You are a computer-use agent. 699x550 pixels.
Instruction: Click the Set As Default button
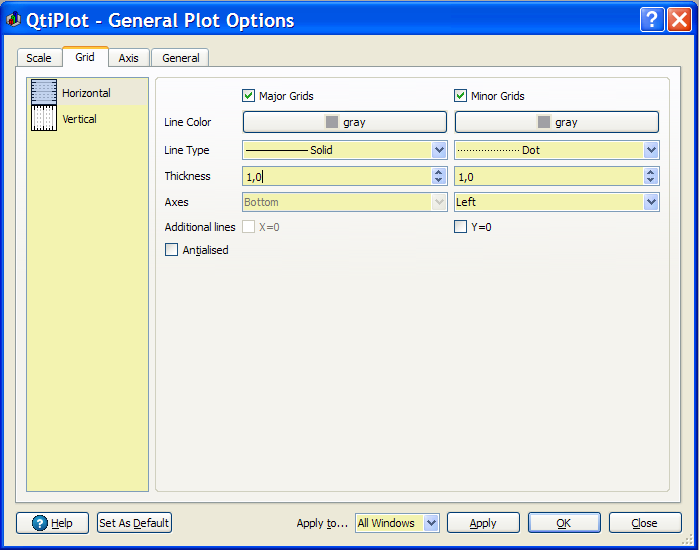point(135,523)
